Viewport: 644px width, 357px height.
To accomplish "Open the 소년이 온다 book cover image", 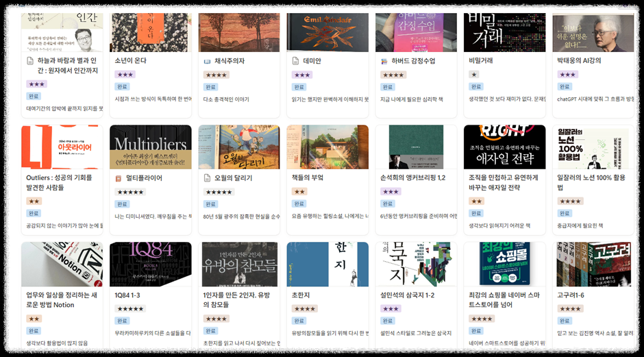I will click(150, 32).
